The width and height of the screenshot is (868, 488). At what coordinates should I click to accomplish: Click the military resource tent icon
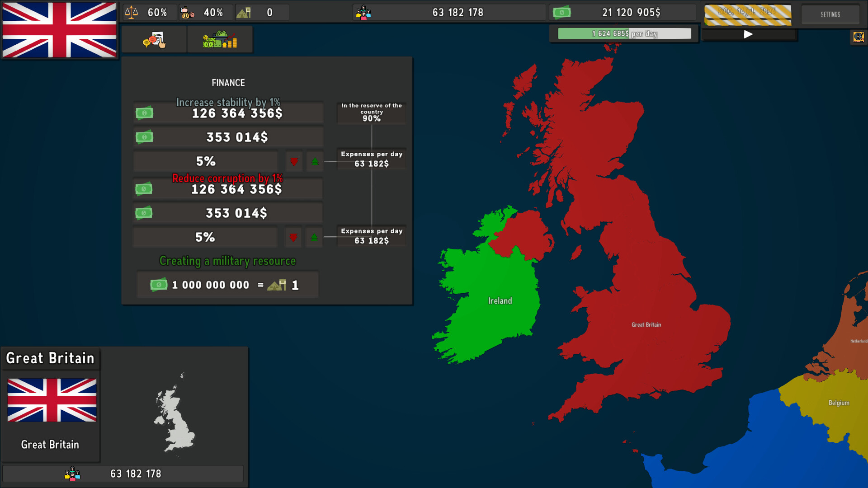[243, 13]
